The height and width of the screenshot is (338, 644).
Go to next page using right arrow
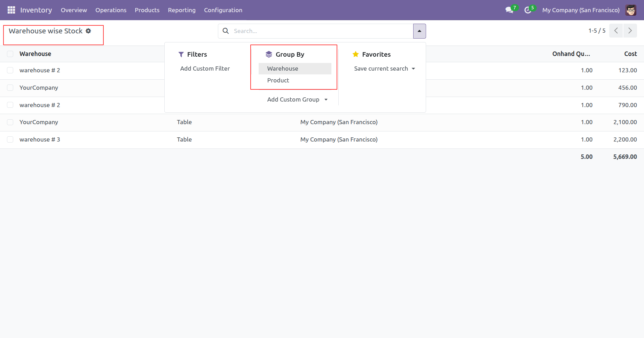coord(630,31)
